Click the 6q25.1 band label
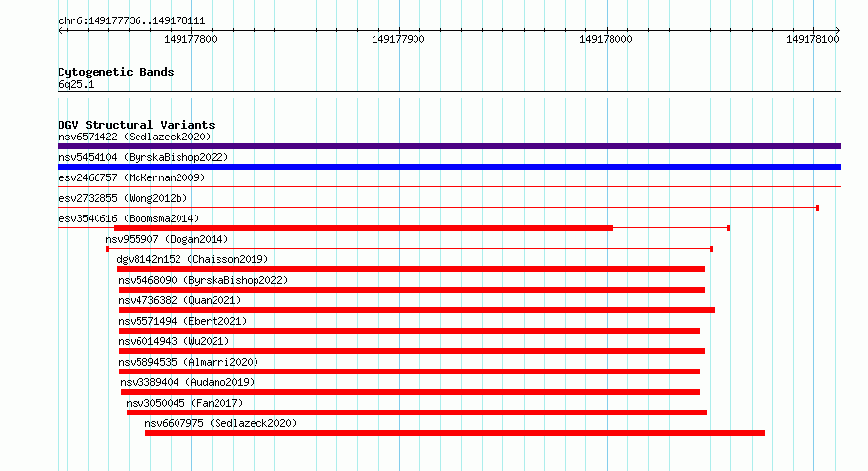The height and width of the screenshot is (471, 868). [76, 84]
